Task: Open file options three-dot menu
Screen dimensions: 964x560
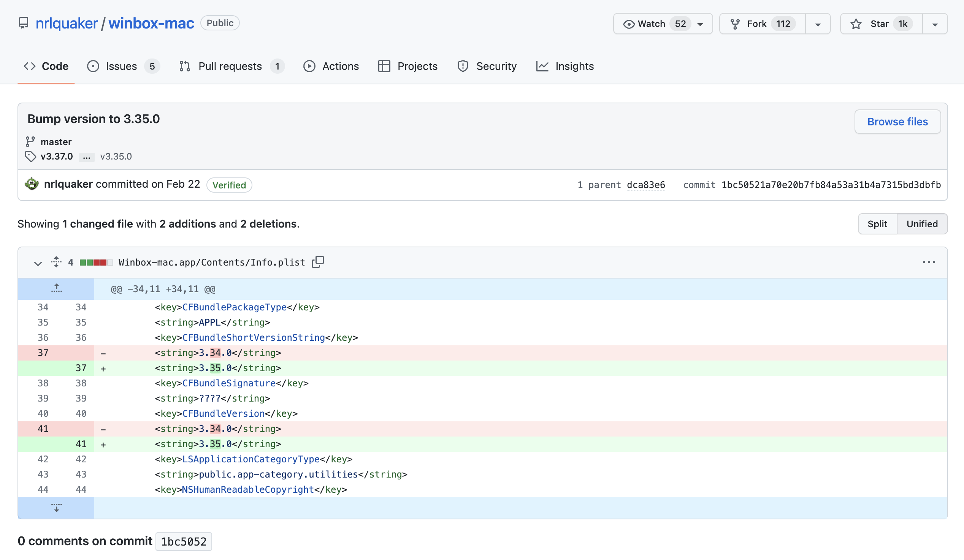Action: pos(928,262)
